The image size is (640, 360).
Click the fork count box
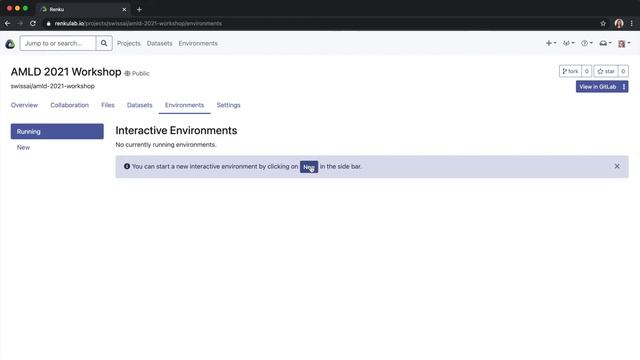[x=586, y=71]
